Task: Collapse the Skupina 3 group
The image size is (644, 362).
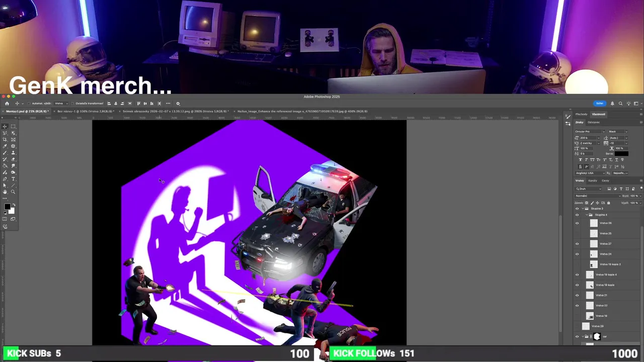Action: pos(583,208)
